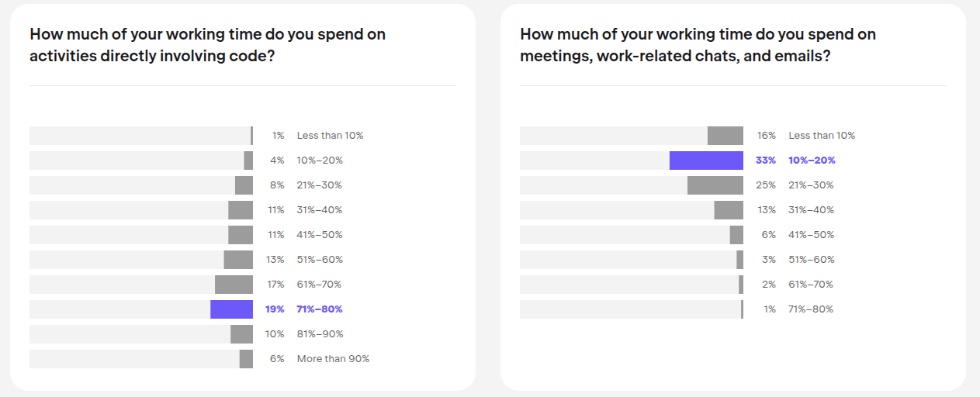The width and height of the screenshot is (980, 397).
Task: Click the 'Less than 10%' meetings bar
Action: pos(725,136)
